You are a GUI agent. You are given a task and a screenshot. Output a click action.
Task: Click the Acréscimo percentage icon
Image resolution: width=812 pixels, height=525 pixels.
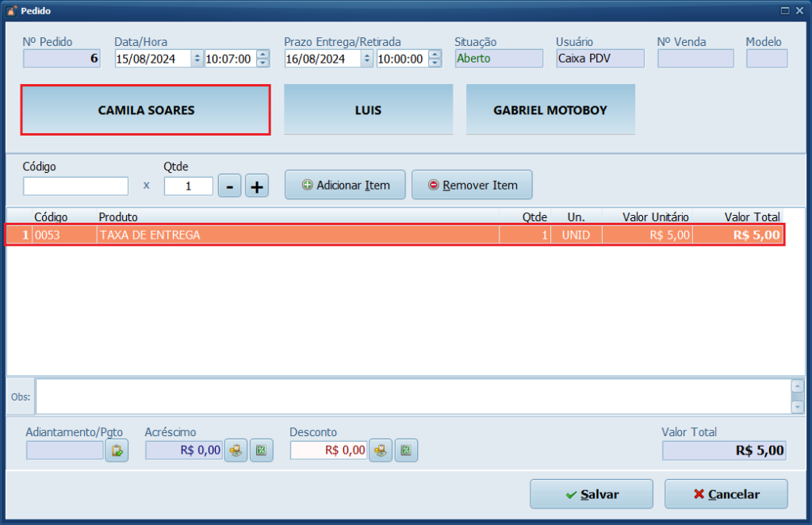[x=261, y=450]
